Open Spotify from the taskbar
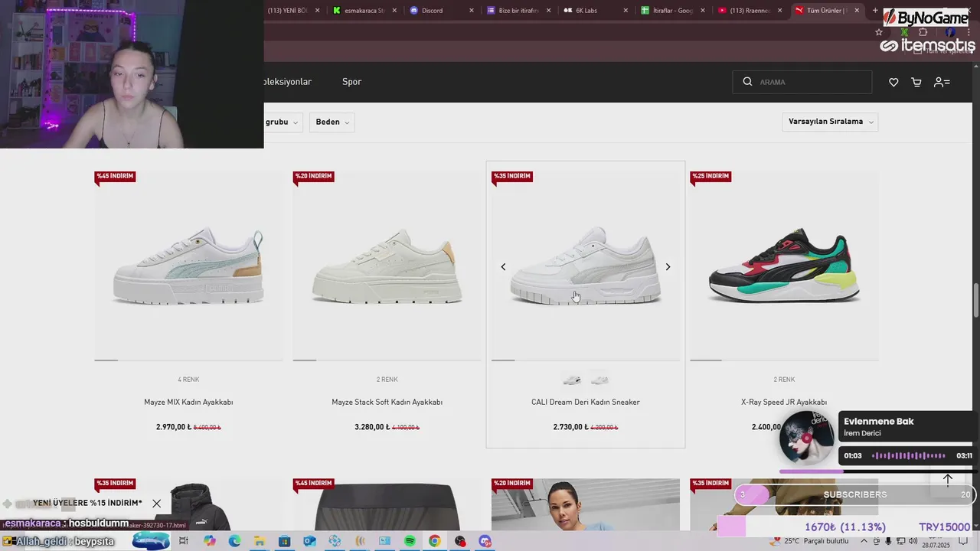This screenshot has width=980, height=551. point(410,541)
